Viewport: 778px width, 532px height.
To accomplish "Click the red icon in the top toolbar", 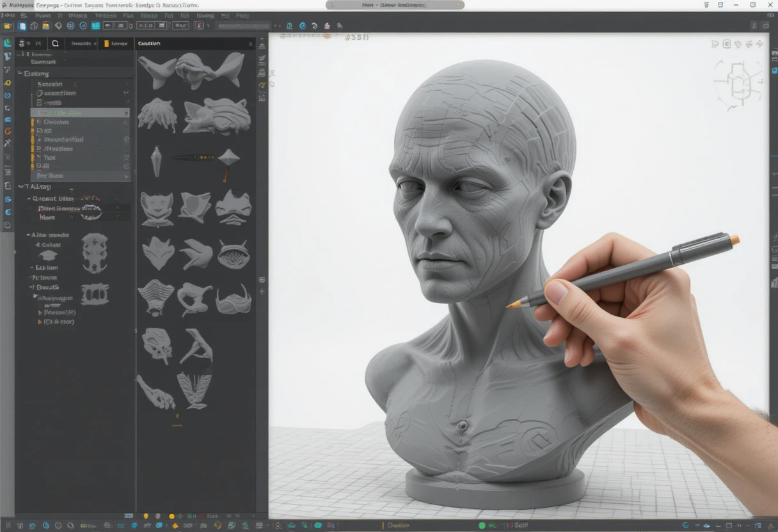I will click(200, 26).
